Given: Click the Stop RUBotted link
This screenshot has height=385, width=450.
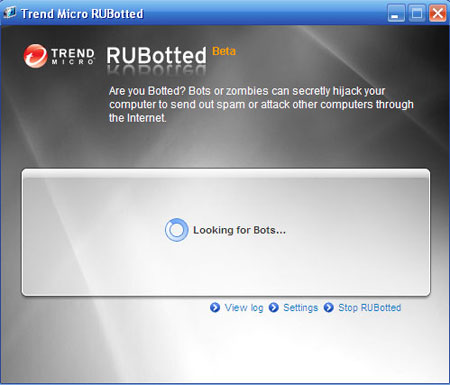Looking at the screenshot, I should point(370,308).
